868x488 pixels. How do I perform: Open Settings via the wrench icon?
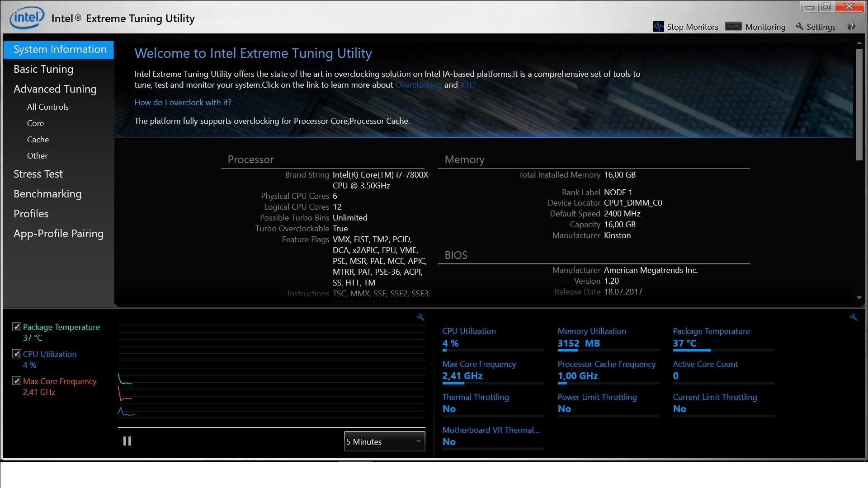coord(800,27)
